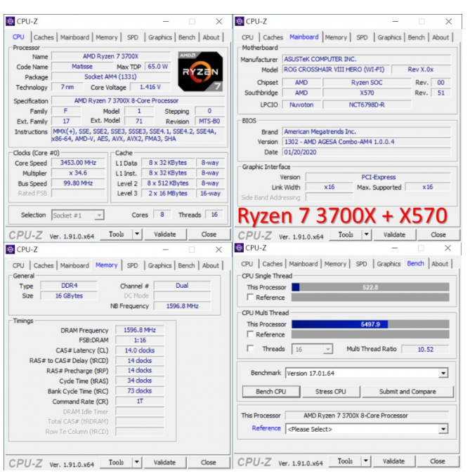Click the motherboard model ROG CROSSHAIR VIII HERO
The image size is (470, 476).
[335, 70]
